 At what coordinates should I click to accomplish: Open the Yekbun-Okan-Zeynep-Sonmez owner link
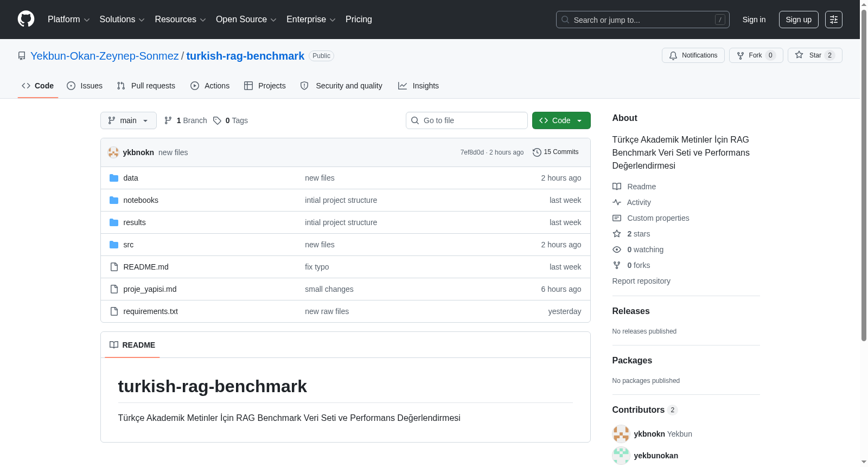point(105,56)
